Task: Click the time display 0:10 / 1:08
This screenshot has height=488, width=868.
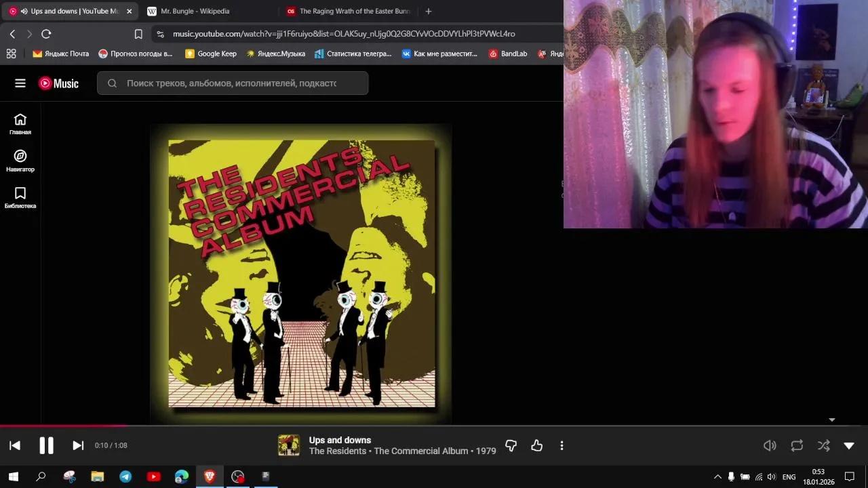Action: click(x=111, y=445)
